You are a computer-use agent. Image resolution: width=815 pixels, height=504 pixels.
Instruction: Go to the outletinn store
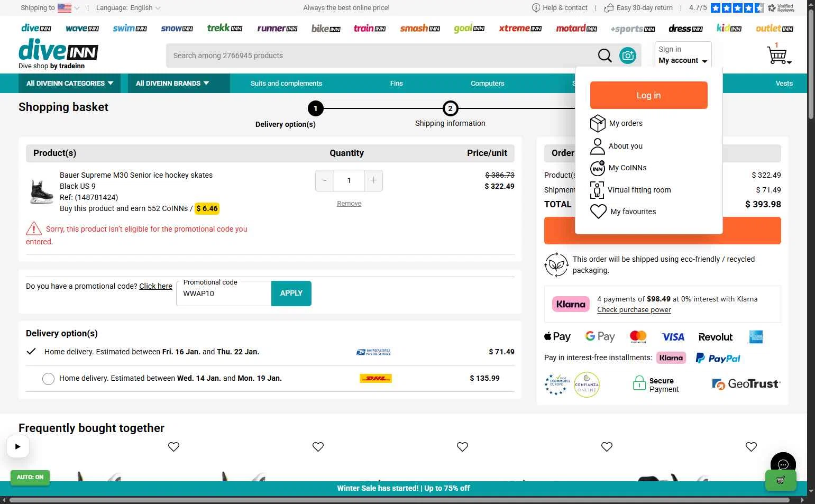pos(774,29)
